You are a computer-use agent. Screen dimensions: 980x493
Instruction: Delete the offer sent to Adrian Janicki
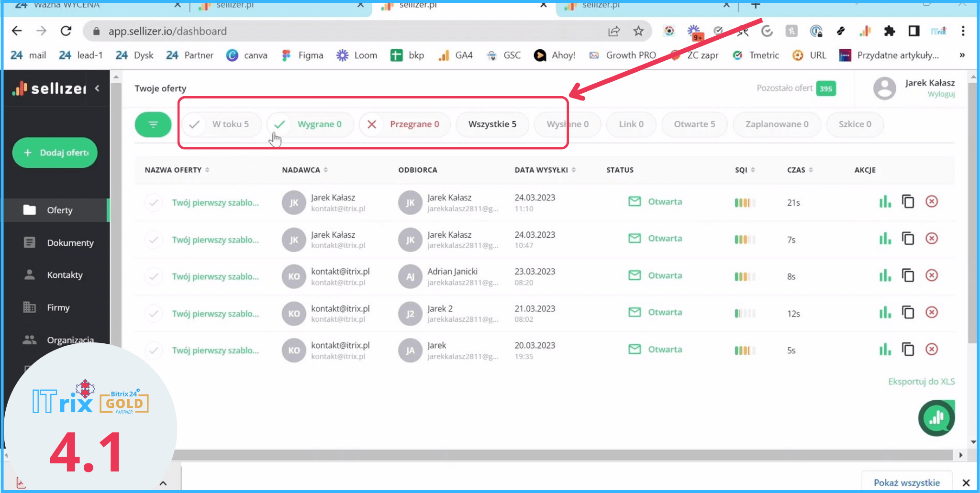[931, 275]
